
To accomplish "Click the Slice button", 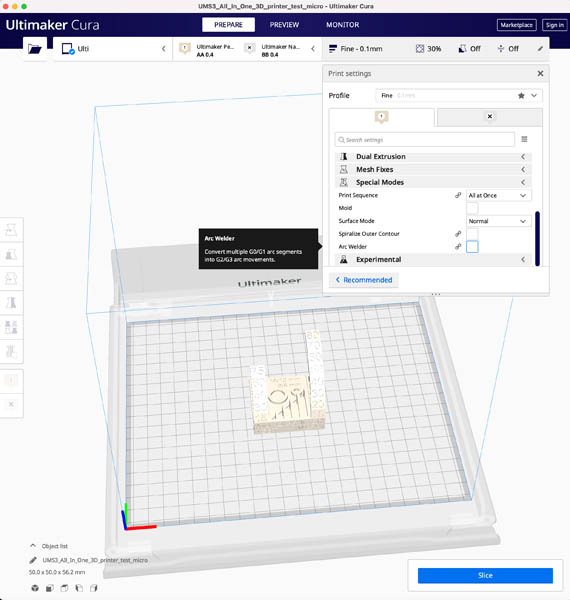I will [485, 576].
